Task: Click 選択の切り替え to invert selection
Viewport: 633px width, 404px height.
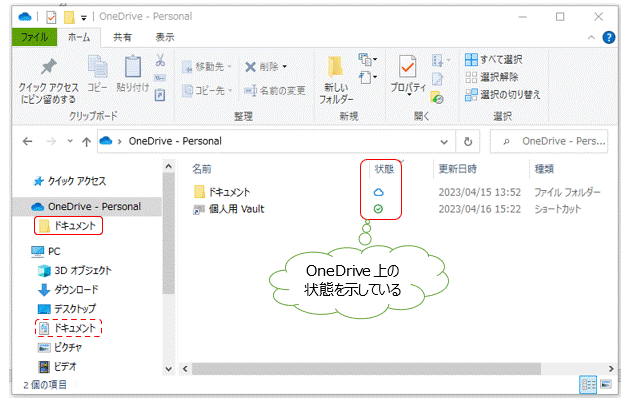Action: coord(503,95)
